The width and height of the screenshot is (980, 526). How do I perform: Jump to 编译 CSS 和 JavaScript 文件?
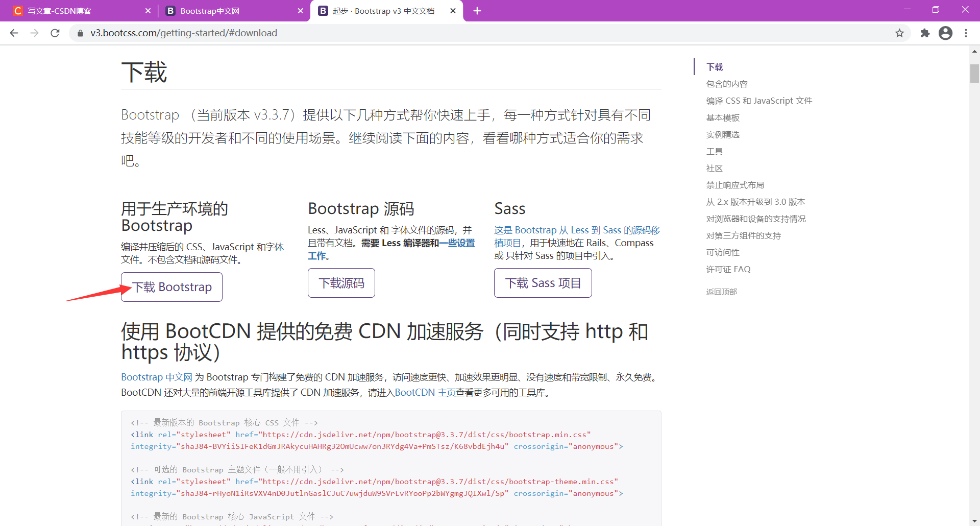point(759,101)
